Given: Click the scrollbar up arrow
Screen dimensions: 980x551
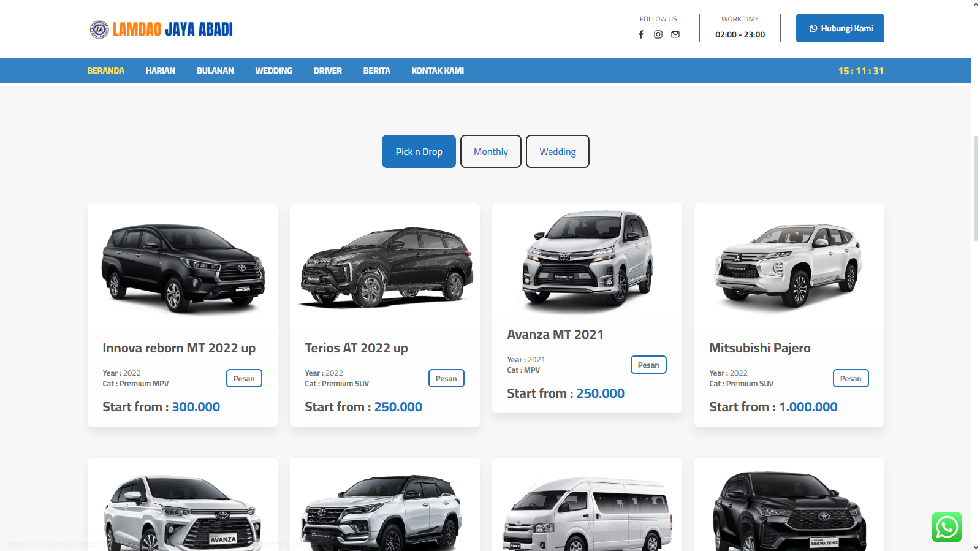Looking at the screenshot, I should (x=976, y=4).
